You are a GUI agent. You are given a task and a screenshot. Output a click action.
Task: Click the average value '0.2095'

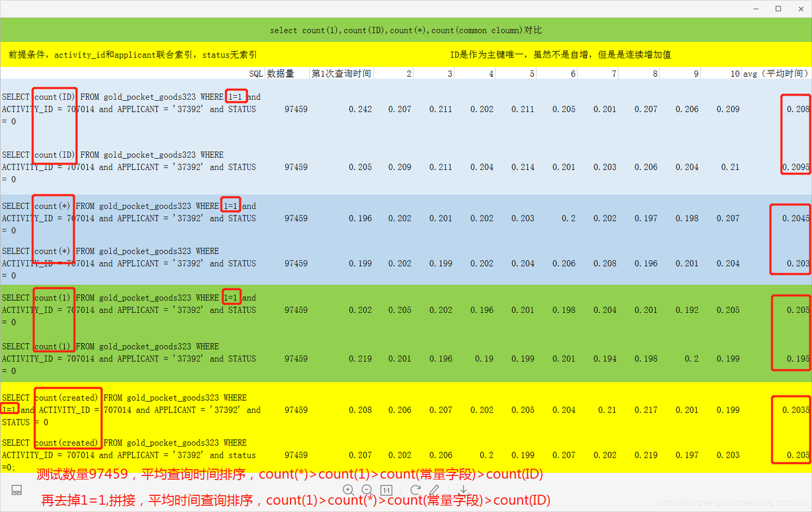(x=796, y=167)
